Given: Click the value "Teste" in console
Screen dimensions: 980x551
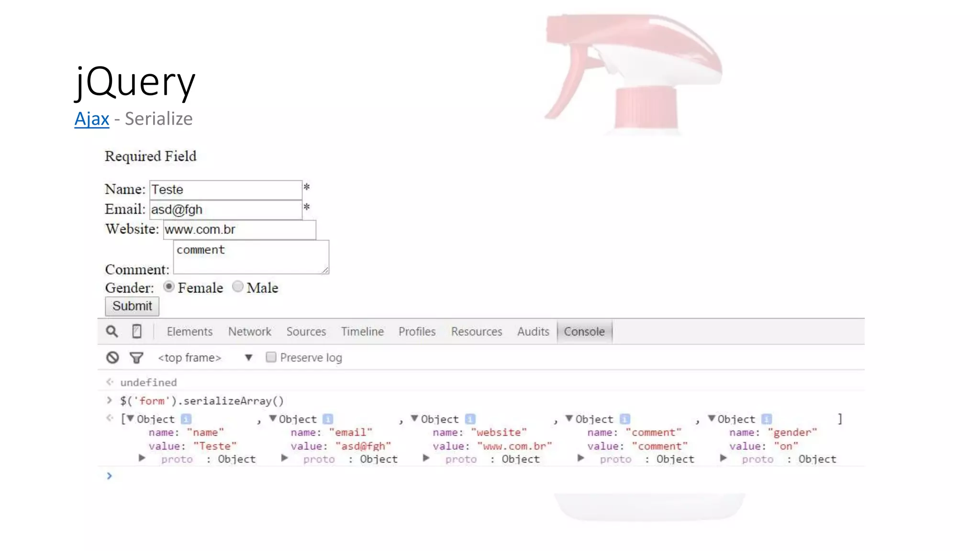Looking at the screenshot, I should [215, 446].
